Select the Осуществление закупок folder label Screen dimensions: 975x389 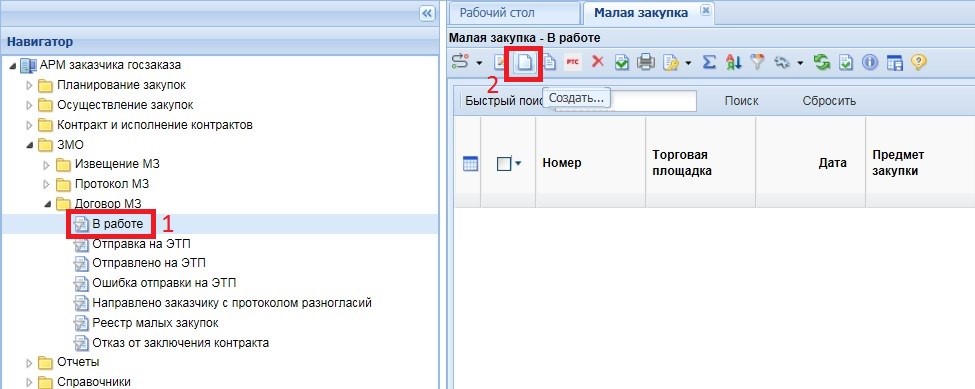[x=125, y=105]
